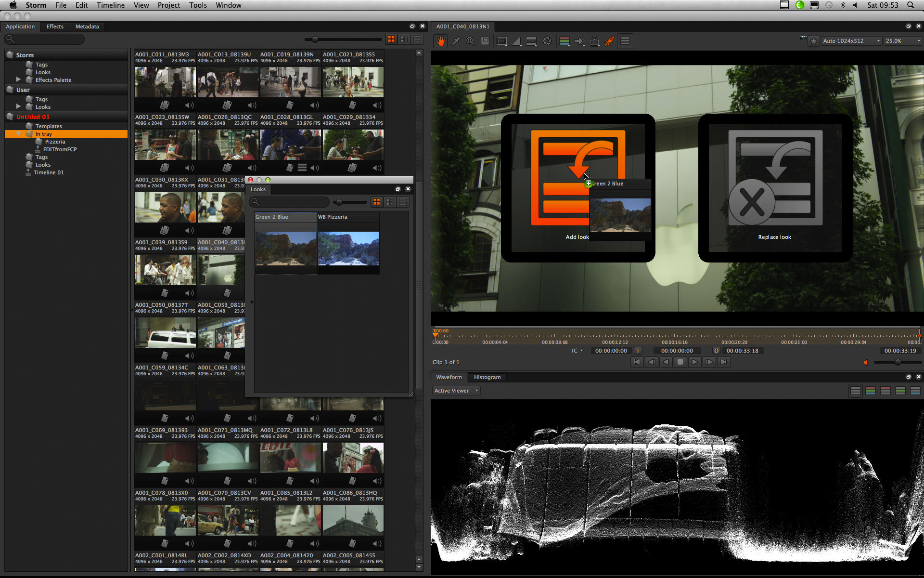Step one frame forward
Image resolution: width=924 pixels, height=578 pixels.
click(x=709, y=362)
